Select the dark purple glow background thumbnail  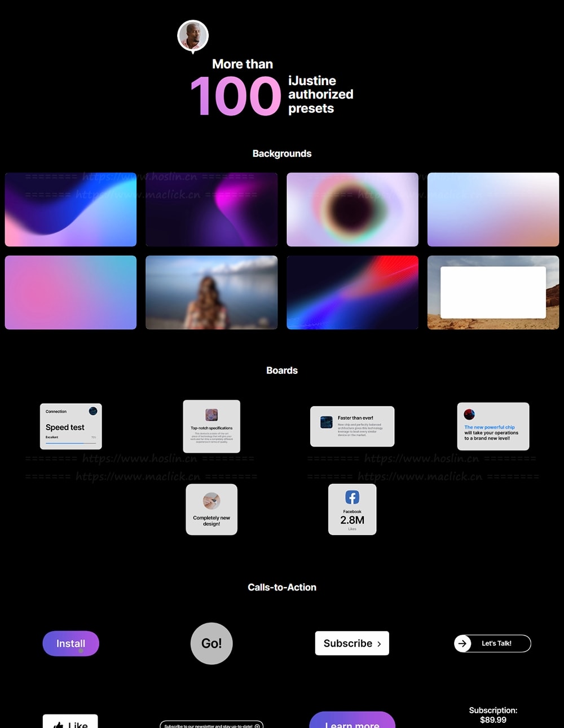(x=211, y=209)
